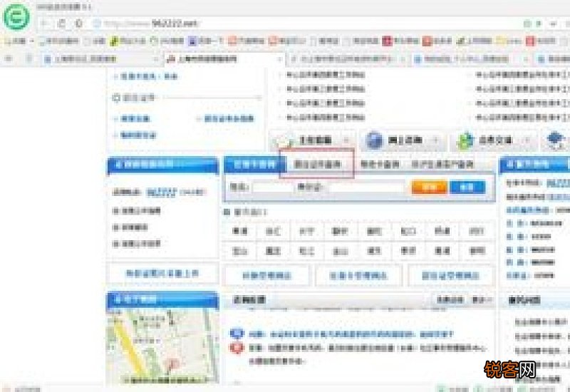This screenshot has height=392, width=570.
Task: Open the browser home page icon
Action: pyautogui.click(x=79, y=24)
